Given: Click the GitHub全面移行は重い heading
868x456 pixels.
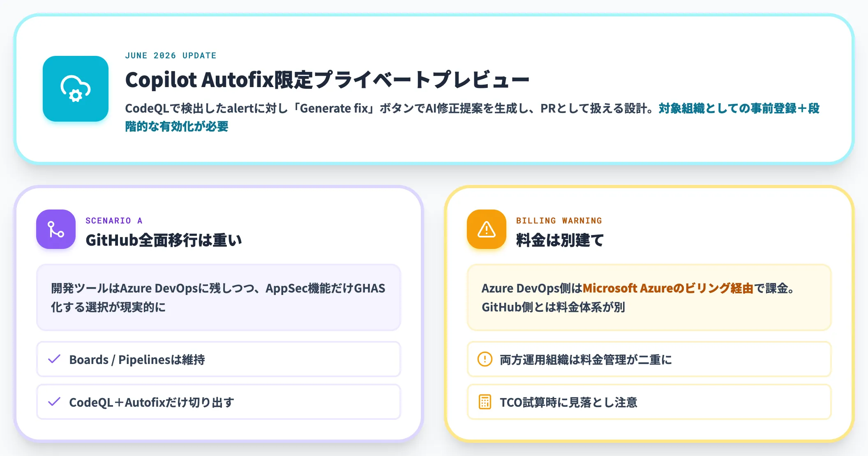Looking at the screenshot, I should [x=164, y=240].
